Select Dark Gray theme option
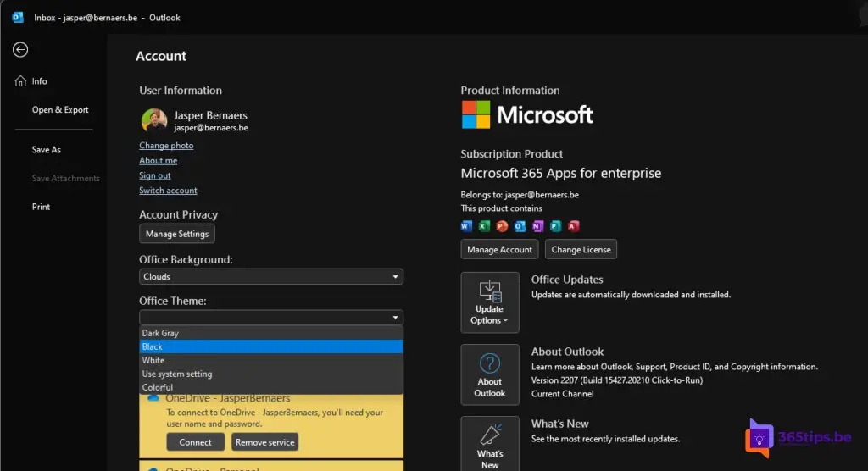 click(x=271, y=333)
